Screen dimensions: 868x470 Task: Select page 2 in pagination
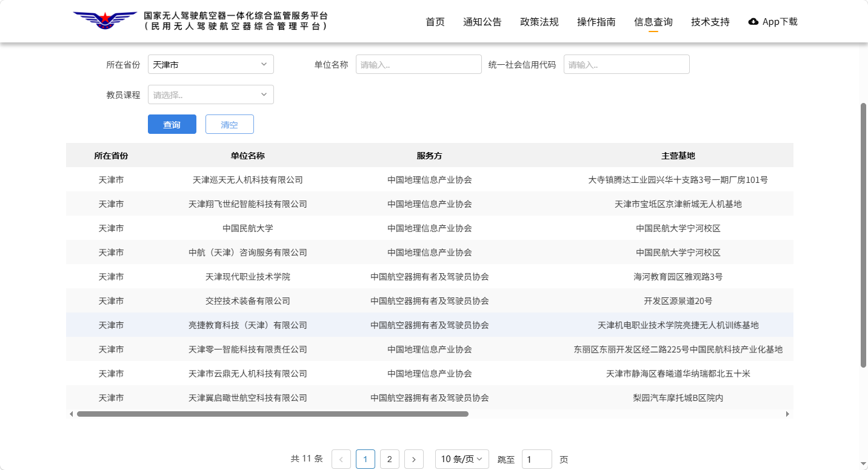390,459
